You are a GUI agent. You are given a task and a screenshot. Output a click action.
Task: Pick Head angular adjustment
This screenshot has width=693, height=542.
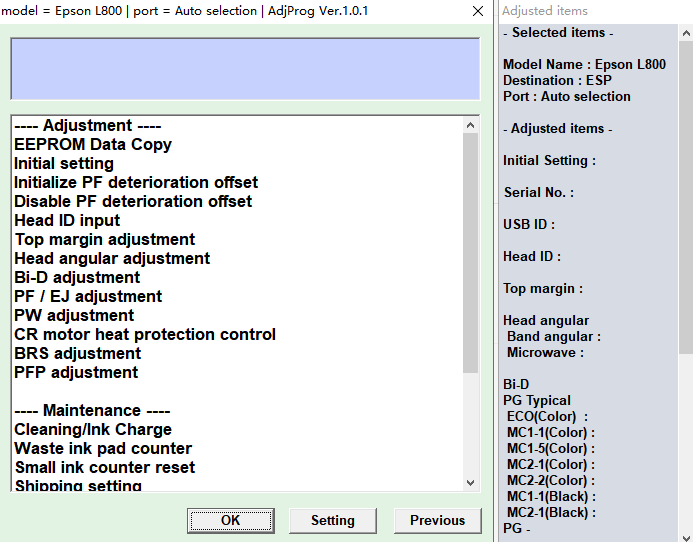click(x=112, y=259)
